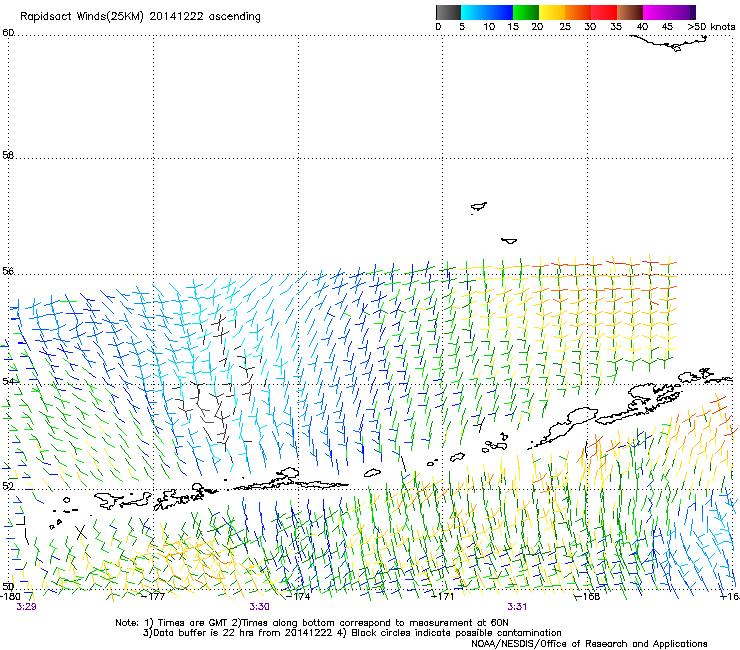The width and height of the screenshot is (740, 650).
Task: Click the map title 'Rapidsact Winds(25KM) 20141222 ascending'
Action: 140,17
